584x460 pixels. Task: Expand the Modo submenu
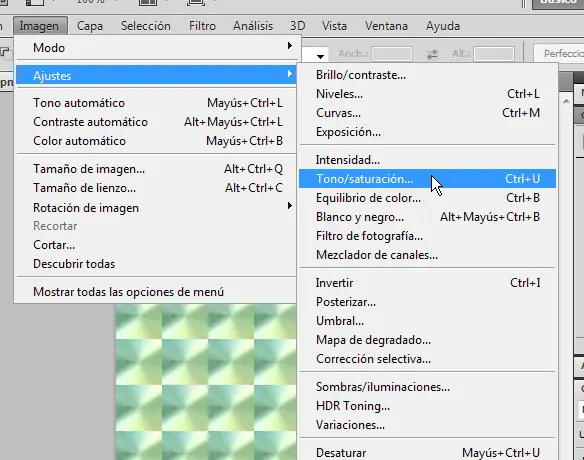coord(156,48)
